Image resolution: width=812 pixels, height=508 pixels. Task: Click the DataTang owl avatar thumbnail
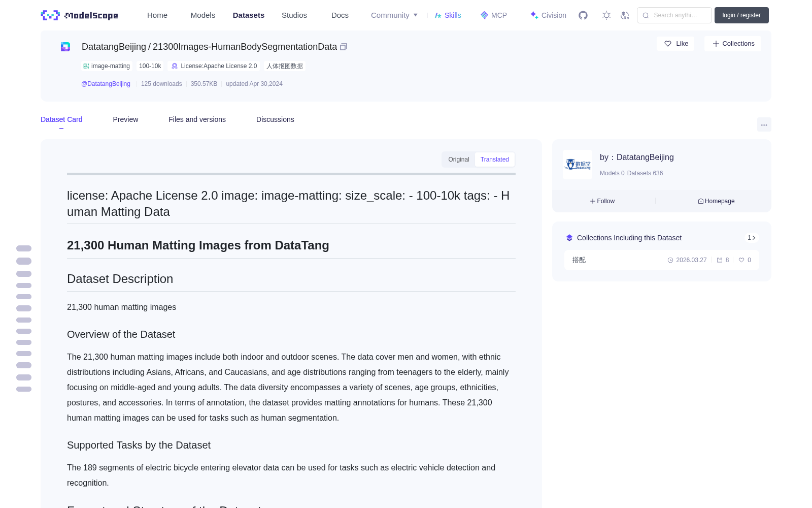tap(578, 164)
